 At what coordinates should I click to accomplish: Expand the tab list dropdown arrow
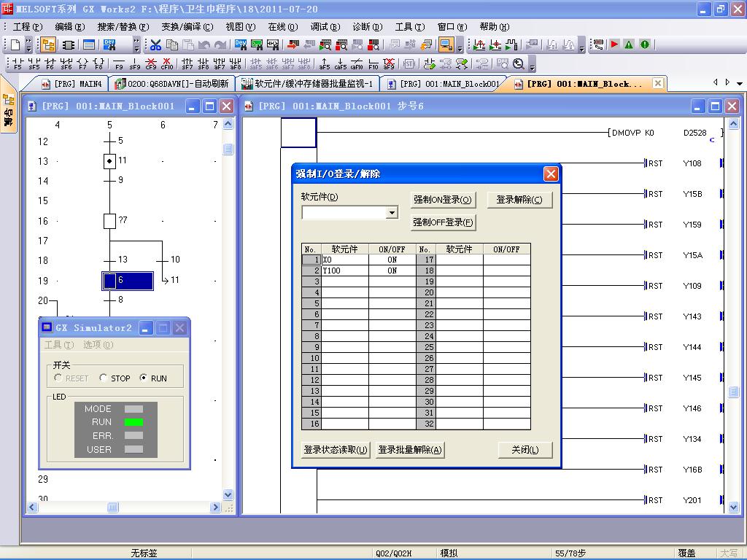(740, 84)
